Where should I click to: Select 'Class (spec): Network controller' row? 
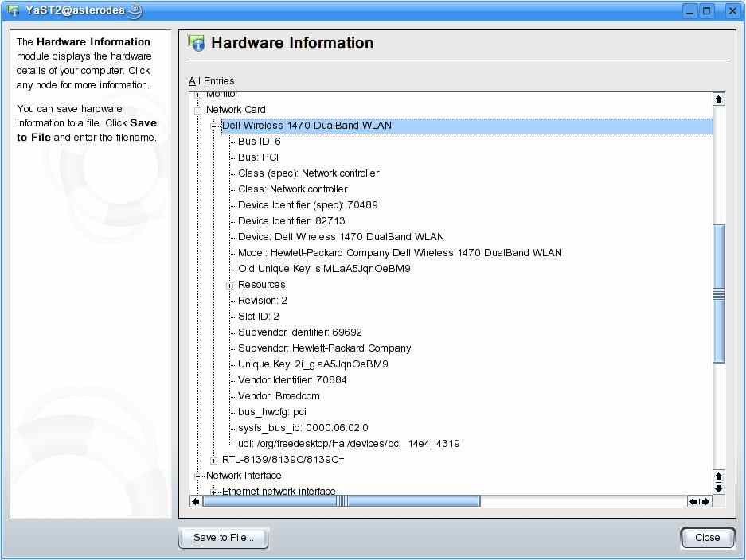point(309,173)
